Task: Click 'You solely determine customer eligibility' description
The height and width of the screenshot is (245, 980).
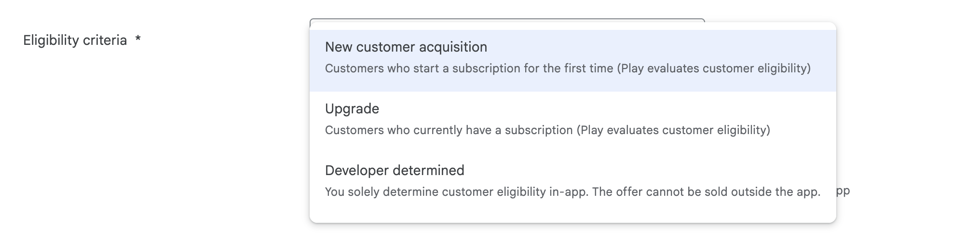Action: click(456, 192)
